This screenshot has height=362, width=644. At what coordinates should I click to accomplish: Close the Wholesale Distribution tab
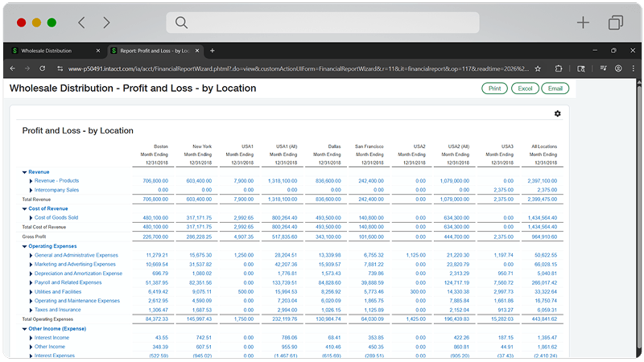click(x=97, y=51)
